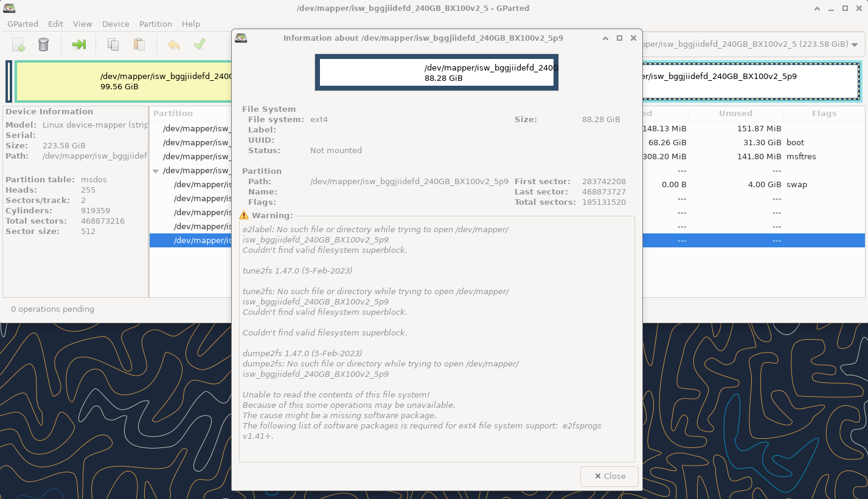Screen dimensions: 868x499
Task: Click the partition table 'msdos' value
Action: click(94, 180)
